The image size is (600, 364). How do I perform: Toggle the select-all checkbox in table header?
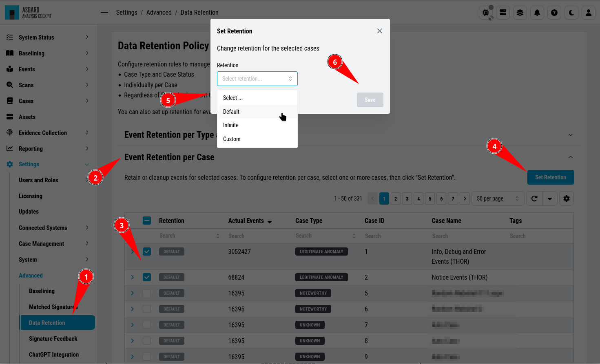[x=147, y=221]
